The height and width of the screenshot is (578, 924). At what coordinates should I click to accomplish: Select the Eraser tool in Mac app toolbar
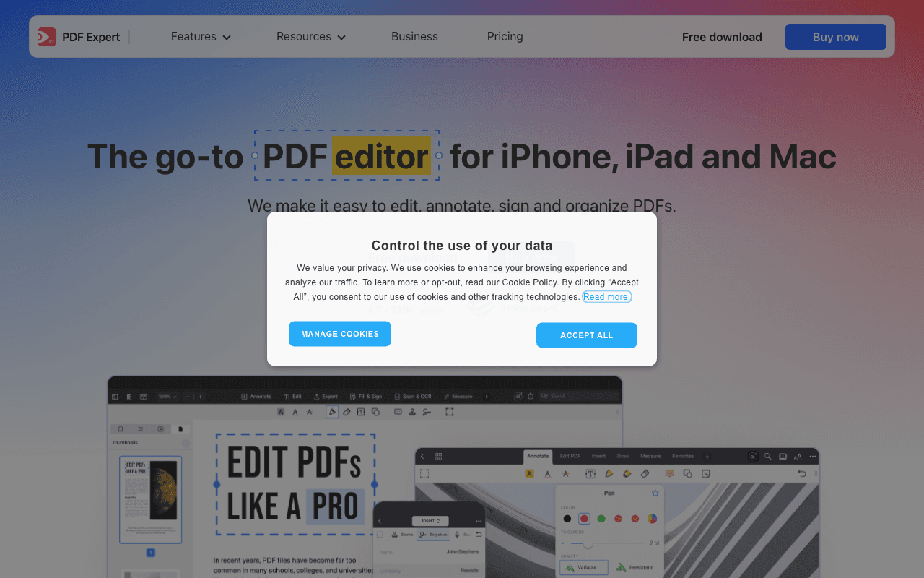click(346, 412)
